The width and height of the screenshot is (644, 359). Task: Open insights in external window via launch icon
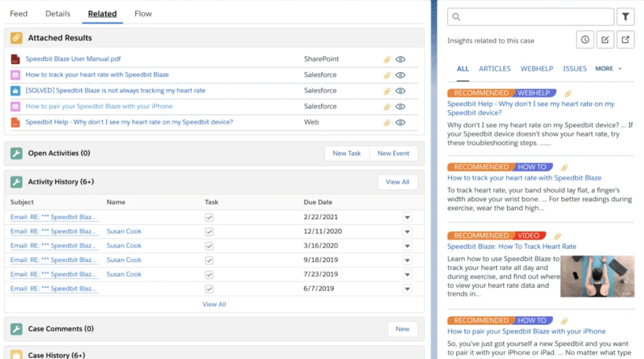click(x=625, y=39)
